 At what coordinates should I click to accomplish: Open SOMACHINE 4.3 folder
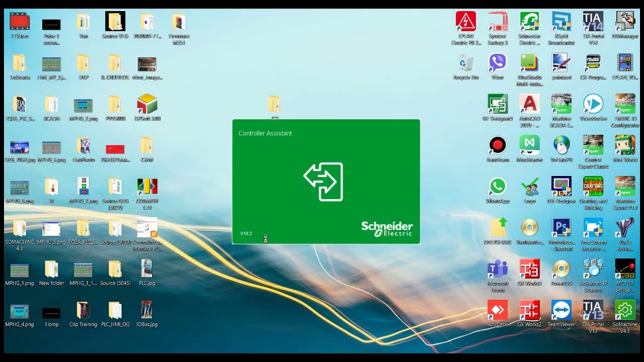click(20, 228)
